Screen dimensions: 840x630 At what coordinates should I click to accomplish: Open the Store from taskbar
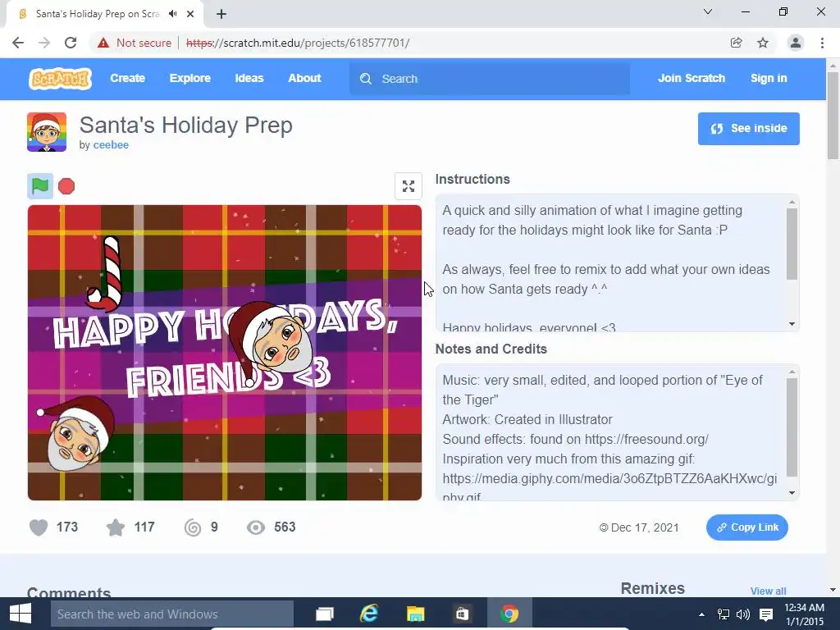(462, 614)
